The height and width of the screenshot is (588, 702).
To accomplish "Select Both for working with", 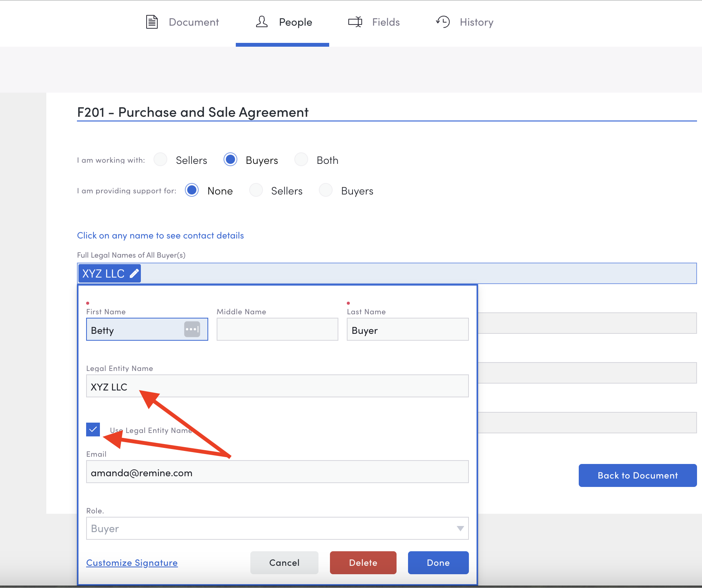I will (301, 159).
